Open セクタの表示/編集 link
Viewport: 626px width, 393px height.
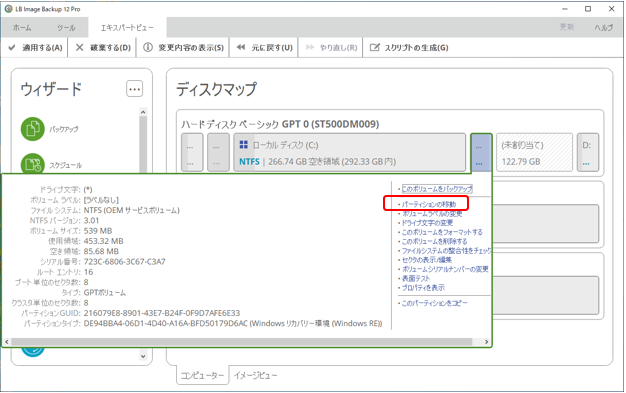tap(426, 260)
